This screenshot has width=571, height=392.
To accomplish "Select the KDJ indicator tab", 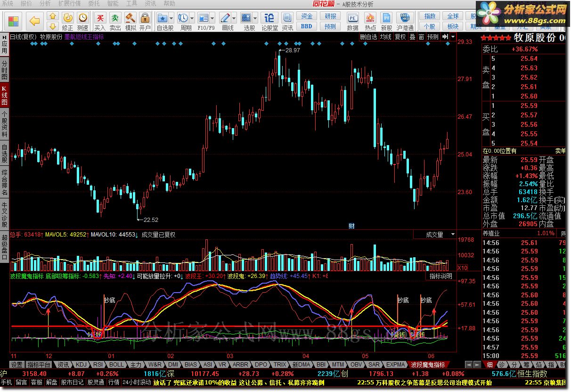I will pyautogui.click(x=81, y=364).
